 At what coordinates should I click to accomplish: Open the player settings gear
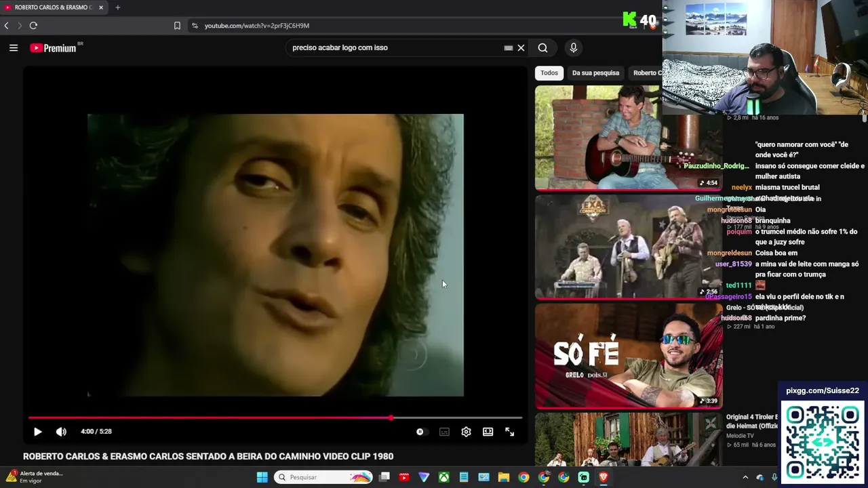click(466, 432)
